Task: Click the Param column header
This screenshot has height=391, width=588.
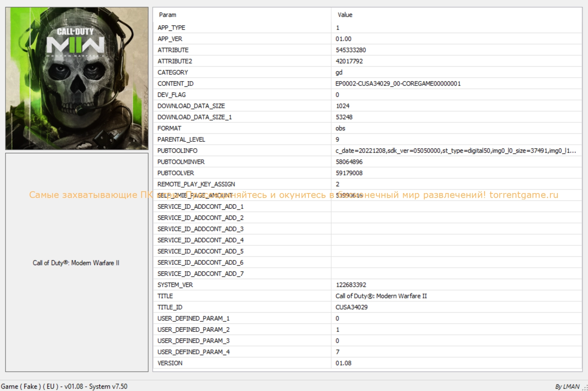Action: pyautogui.click(x=168, y=15)
